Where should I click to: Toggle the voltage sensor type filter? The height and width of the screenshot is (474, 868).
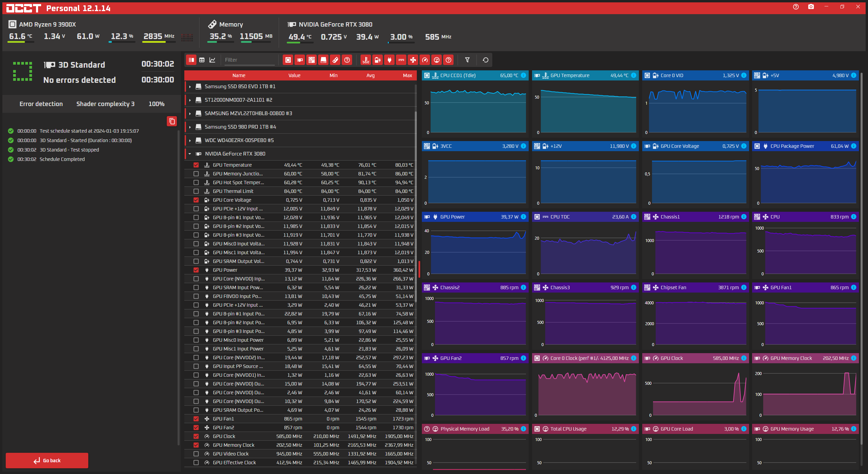coord(377,60)
